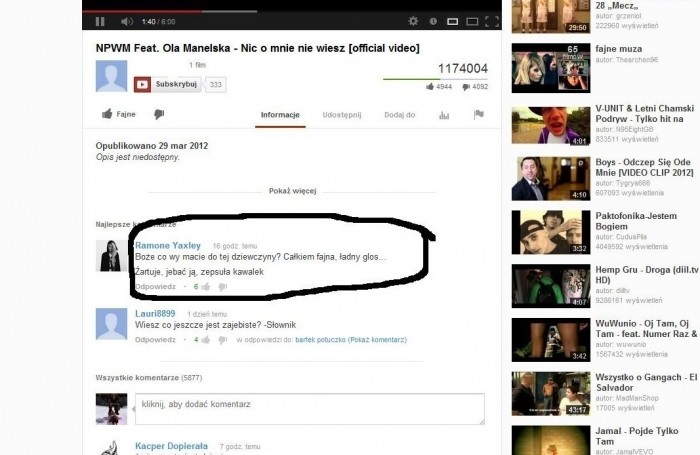
Task: Toggle the small player size view
Action: click(453, 21)
